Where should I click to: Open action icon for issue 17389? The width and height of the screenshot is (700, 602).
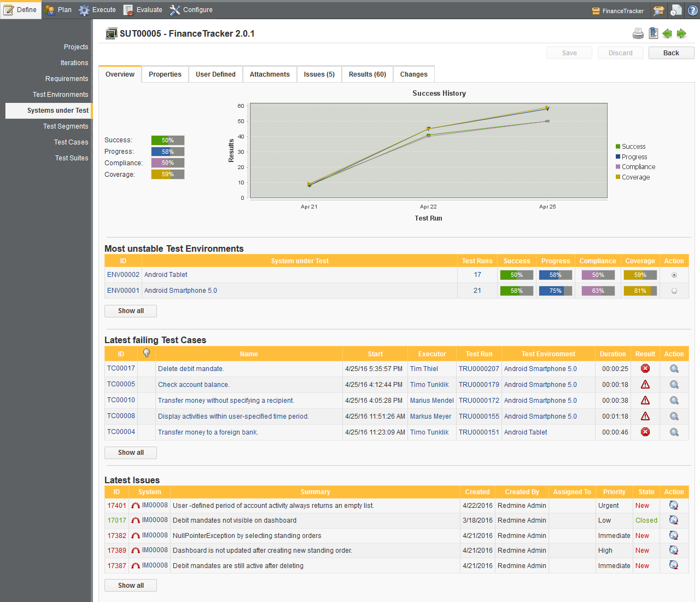pos(674,550)
